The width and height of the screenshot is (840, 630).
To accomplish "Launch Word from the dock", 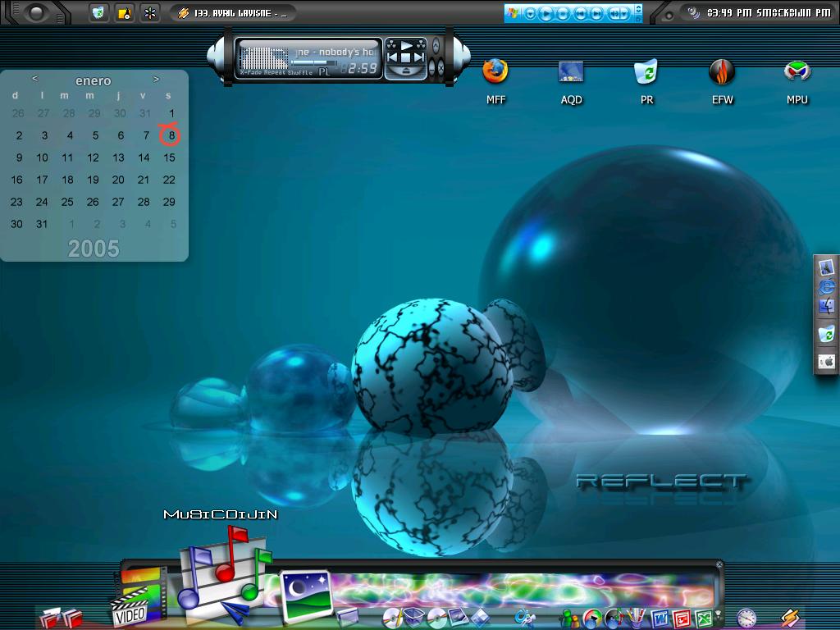I will [660, 619].
